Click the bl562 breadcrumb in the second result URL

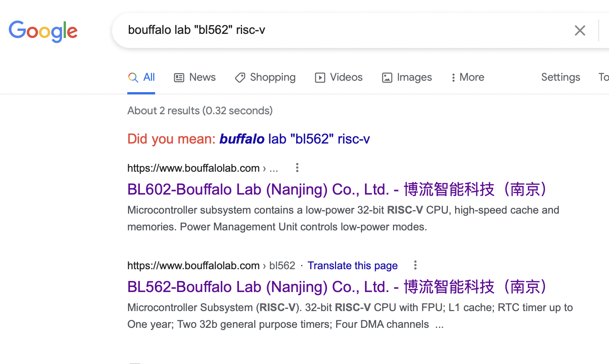coord(282,265)
